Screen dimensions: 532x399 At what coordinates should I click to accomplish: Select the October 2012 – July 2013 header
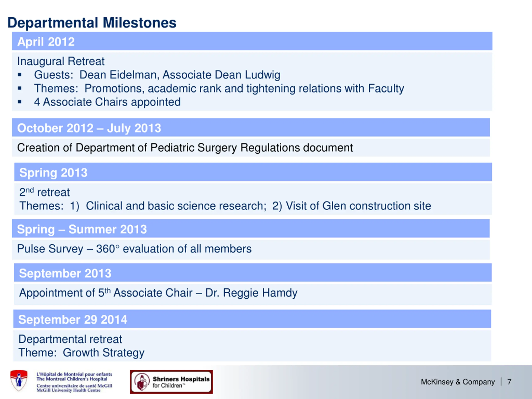point(251,127)
